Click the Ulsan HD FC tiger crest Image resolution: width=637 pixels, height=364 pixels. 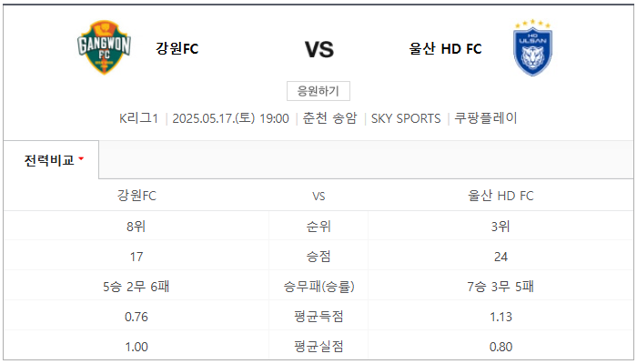point(532,47)
